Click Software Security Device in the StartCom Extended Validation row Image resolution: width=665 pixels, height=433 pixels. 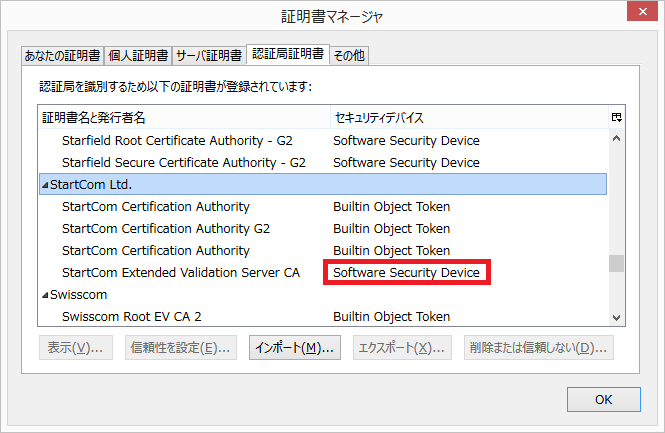(406, 273)
